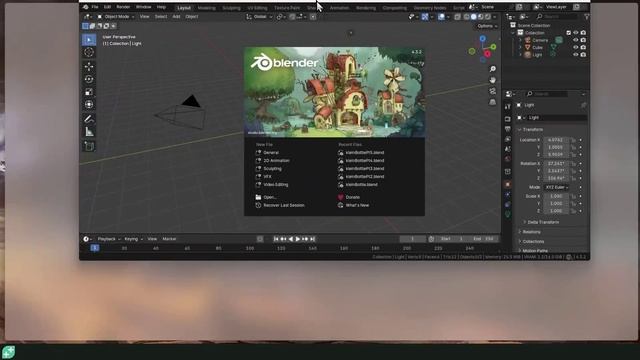The image size is (640, 360).
Task: Create new General file
Action: click(271, 153)
